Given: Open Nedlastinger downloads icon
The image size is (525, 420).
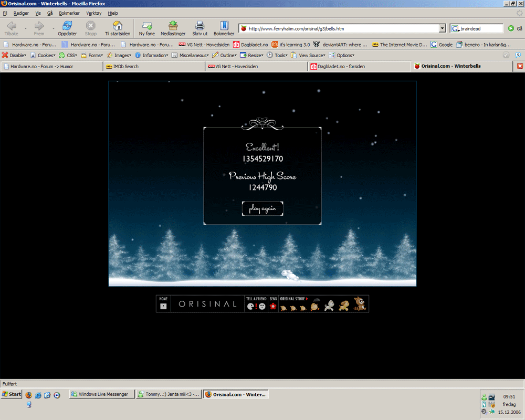Looking at the screenshot, I should [173, 25].
